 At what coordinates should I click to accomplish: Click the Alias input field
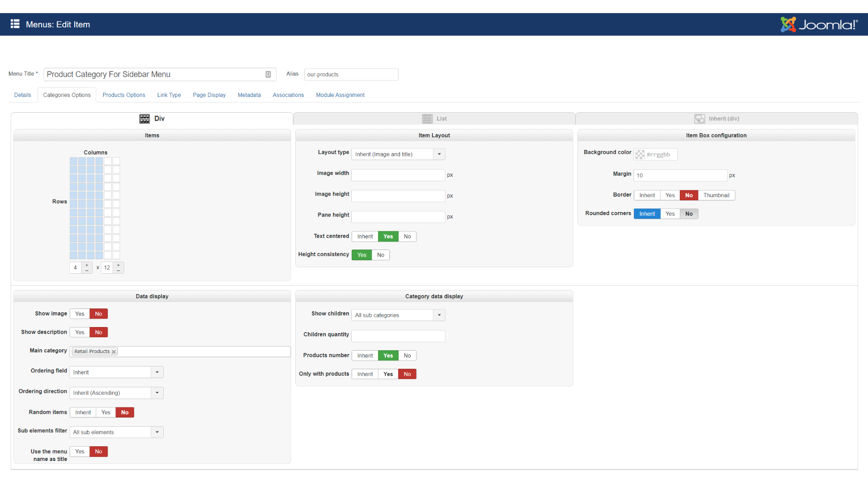(351, 74)
